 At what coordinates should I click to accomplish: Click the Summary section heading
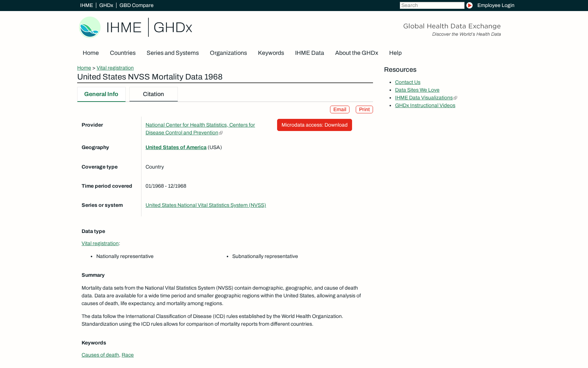[93, 275]
